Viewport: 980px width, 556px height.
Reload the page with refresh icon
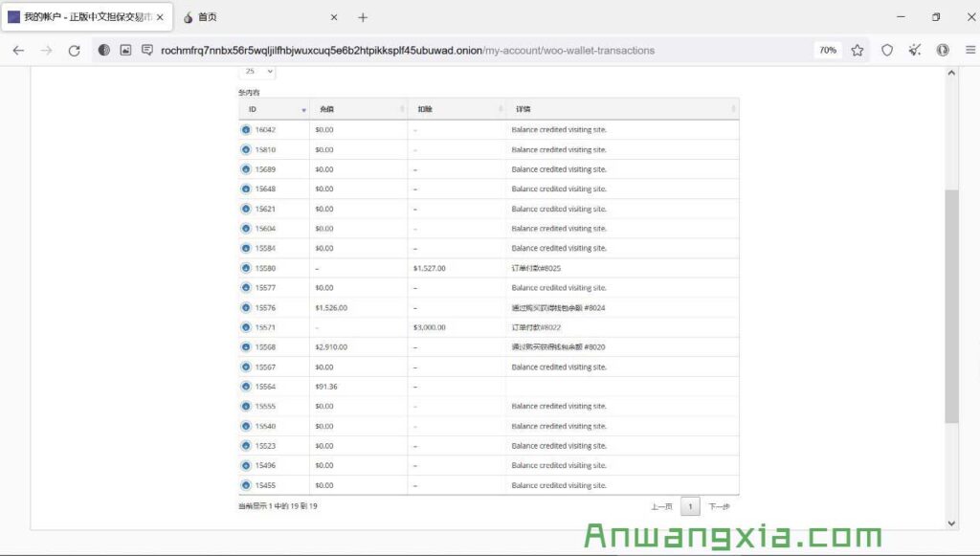(x=74, y=51)
